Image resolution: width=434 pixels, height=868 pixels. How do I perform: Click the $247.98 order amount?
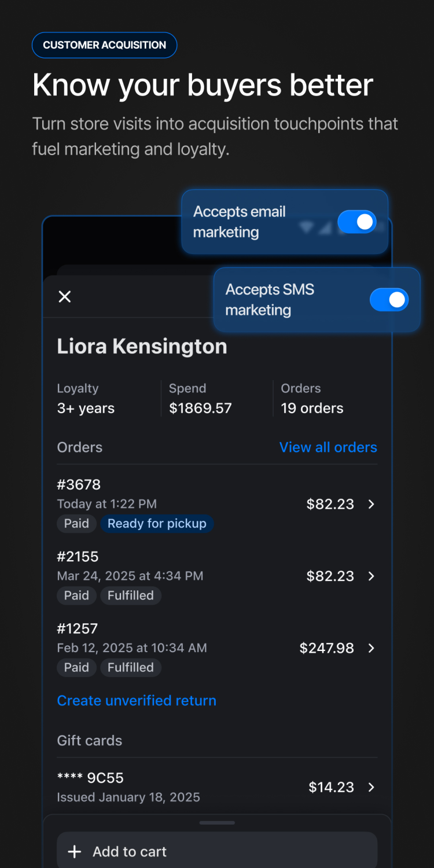(x=326, y=648)
